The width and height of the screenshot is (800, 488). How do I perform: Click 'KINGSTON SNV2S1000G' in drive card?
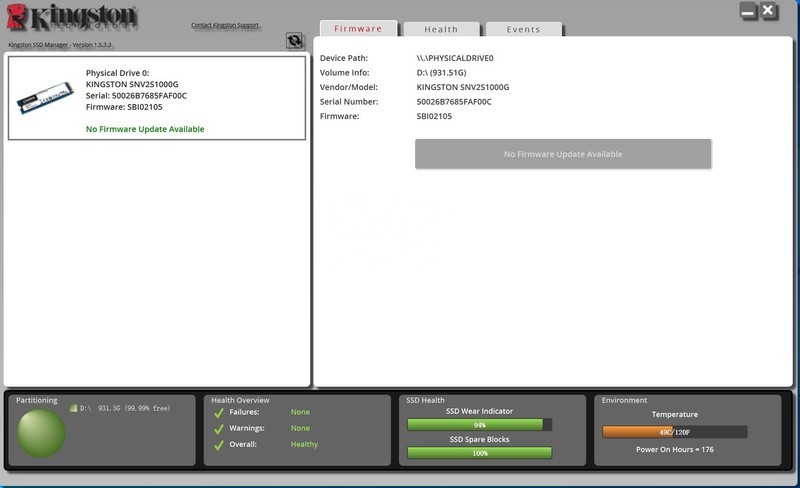pos(132,84)
